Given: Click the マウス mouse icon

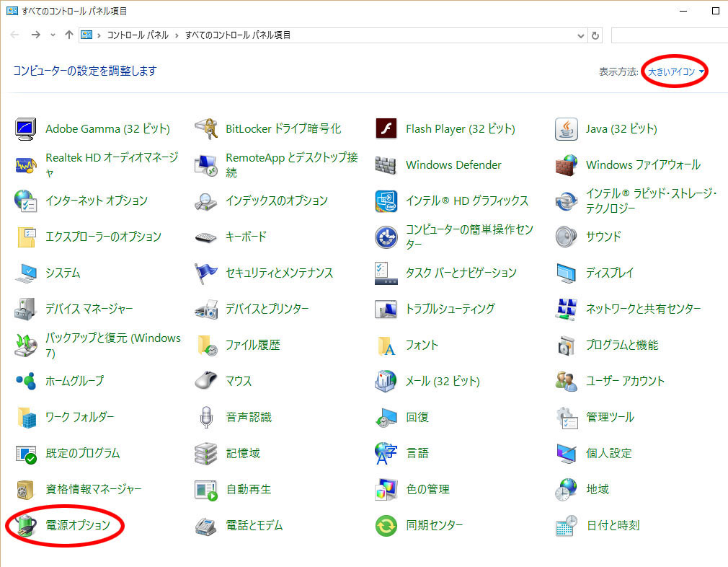Looking at the screenshot, I should pyautogui.click(x=206, y=381).
